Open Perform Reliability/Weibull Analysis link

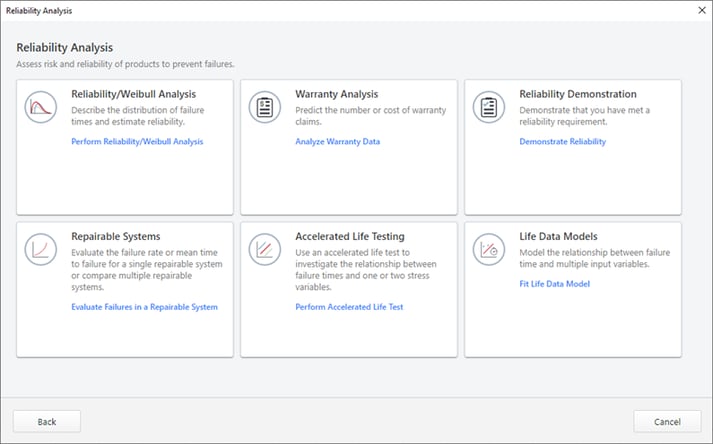[x=137, y=142]
